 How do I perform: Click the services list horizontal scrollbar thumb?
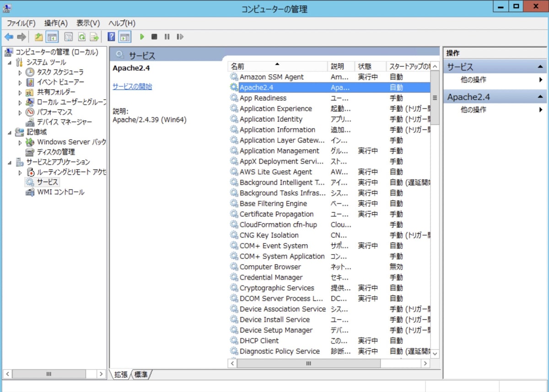coord(308,363)
